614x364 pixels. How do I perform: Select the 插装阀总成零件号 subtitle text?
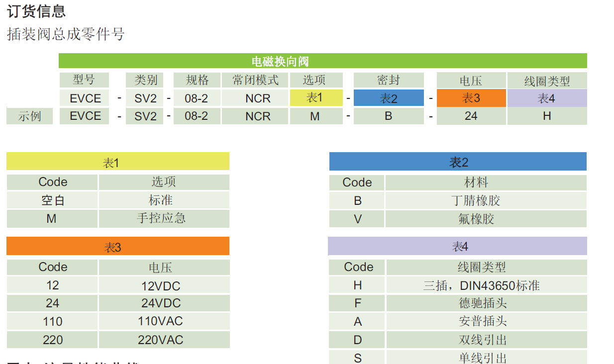(66, 34)
